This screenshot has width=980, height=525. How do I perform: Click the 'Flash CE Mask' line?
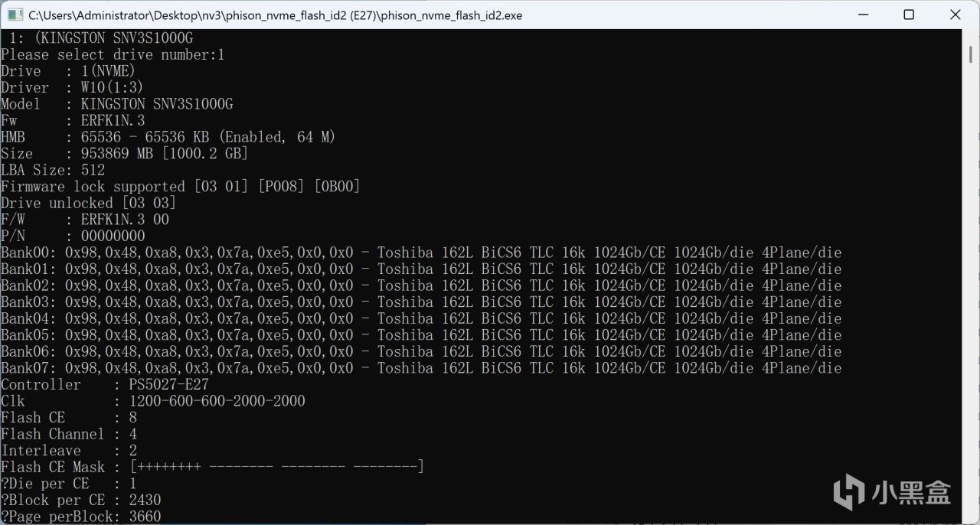tap(212, 467)
